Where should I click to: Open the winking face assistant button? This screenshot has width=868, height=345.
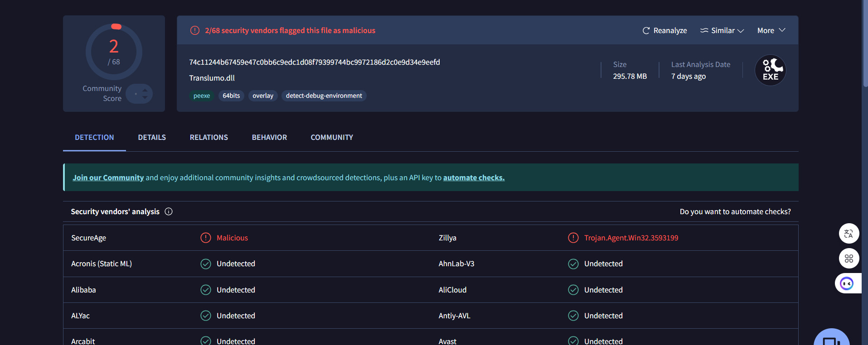click(x=847, y=283)
